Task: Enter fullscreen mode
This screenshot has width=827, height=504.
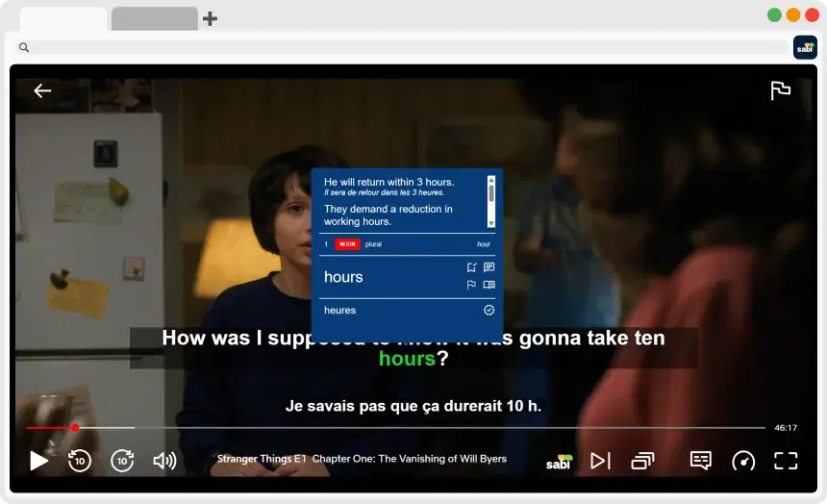Action: pos(786,461)
